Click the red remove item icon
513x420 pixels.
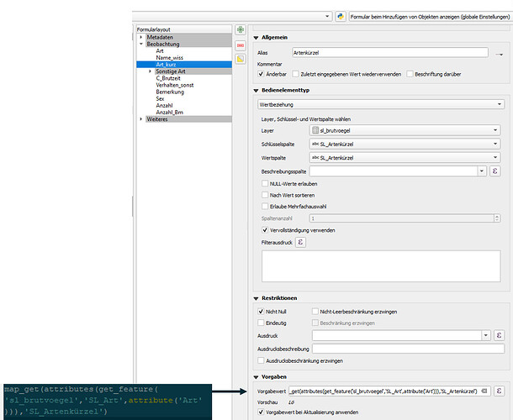241,45
